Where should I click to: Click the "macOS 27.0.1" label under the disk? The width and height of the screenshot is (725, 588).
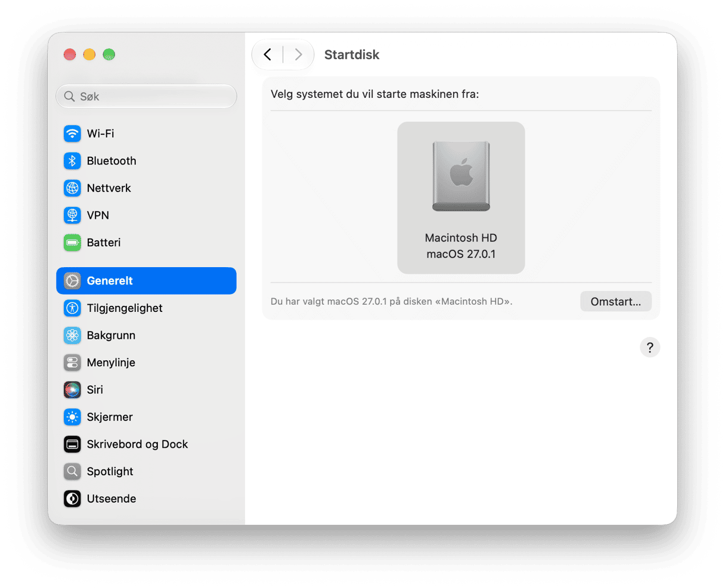coord(461,254)
